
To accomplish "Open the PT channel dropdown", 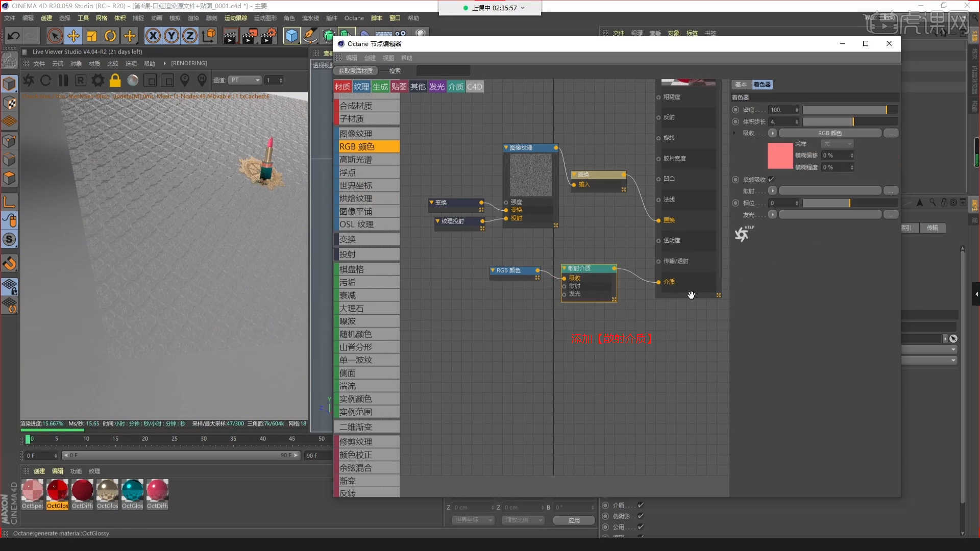I will click(x=245, y=80).
